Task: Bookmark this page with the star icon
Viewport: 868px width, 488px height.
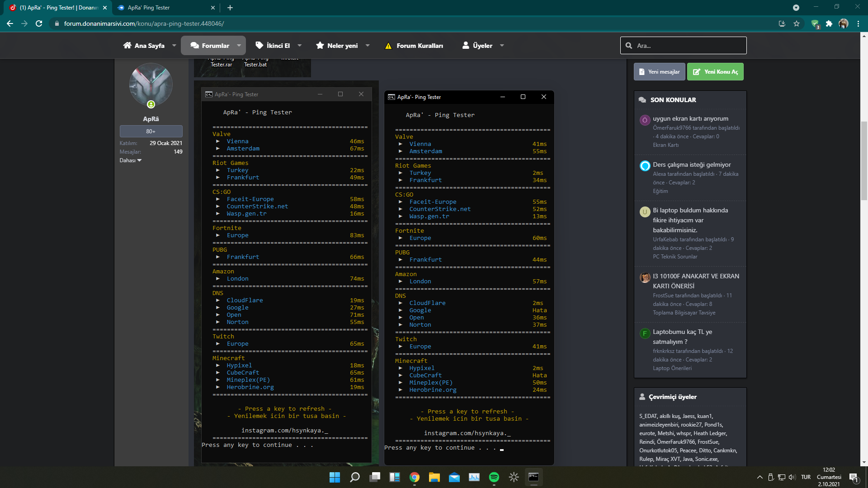Action: click(x=797, y=23)
